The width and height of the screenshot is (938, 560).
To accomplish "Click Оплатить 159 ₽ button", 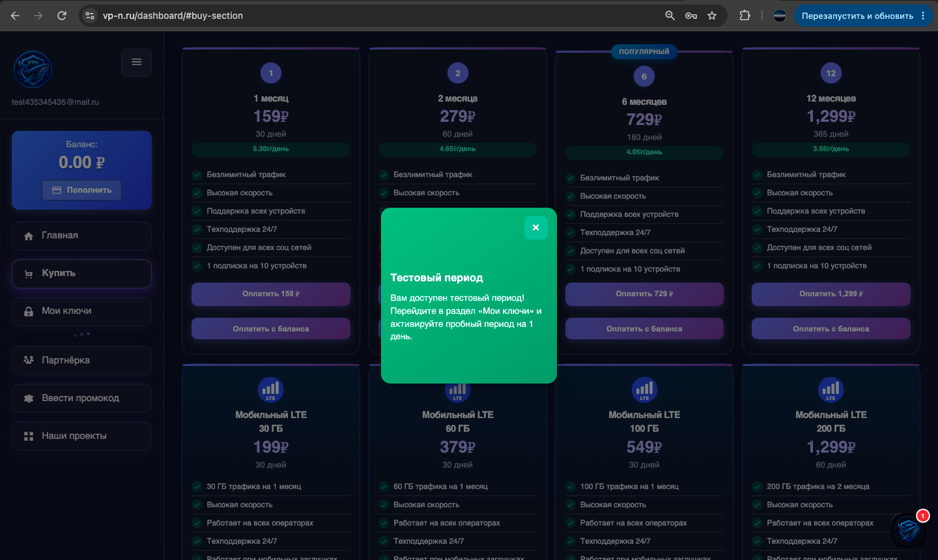I will [x=271, y=294].
